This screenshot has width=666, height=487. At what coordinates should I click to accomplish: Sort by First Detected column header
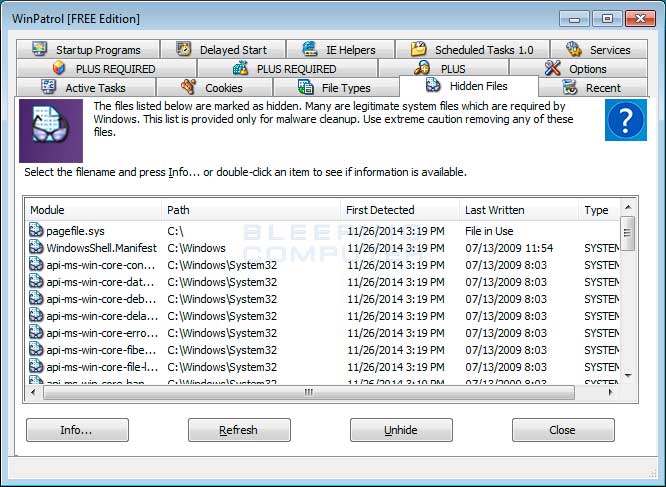tap(400, 210)
